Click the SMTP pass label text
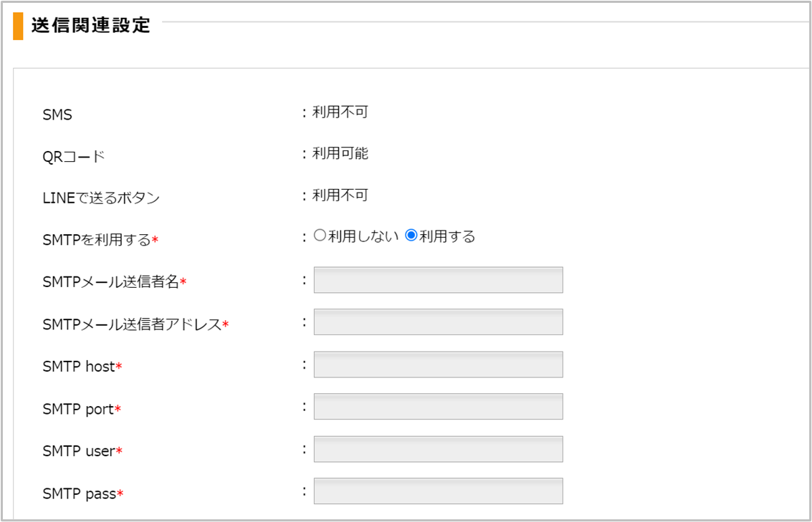The width and height of the screenshot is (812, 522). tap(79, 493)
